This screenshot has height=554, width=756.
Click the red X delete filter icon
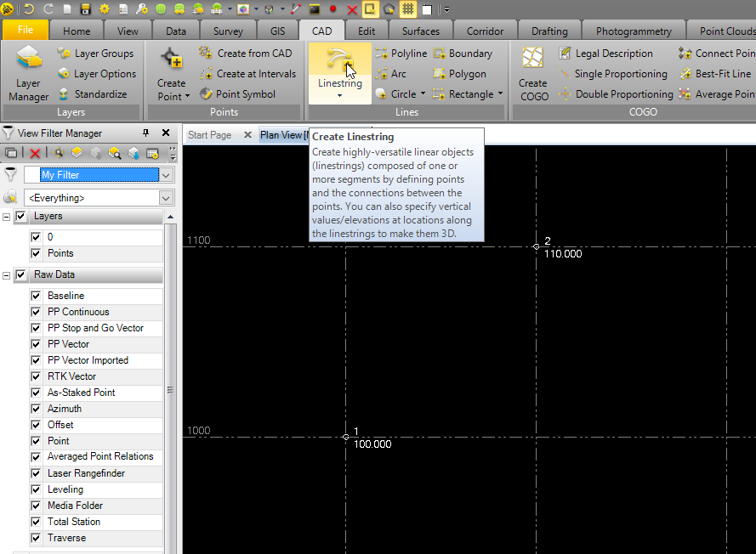pyautogui.click(x=35, y=153)
